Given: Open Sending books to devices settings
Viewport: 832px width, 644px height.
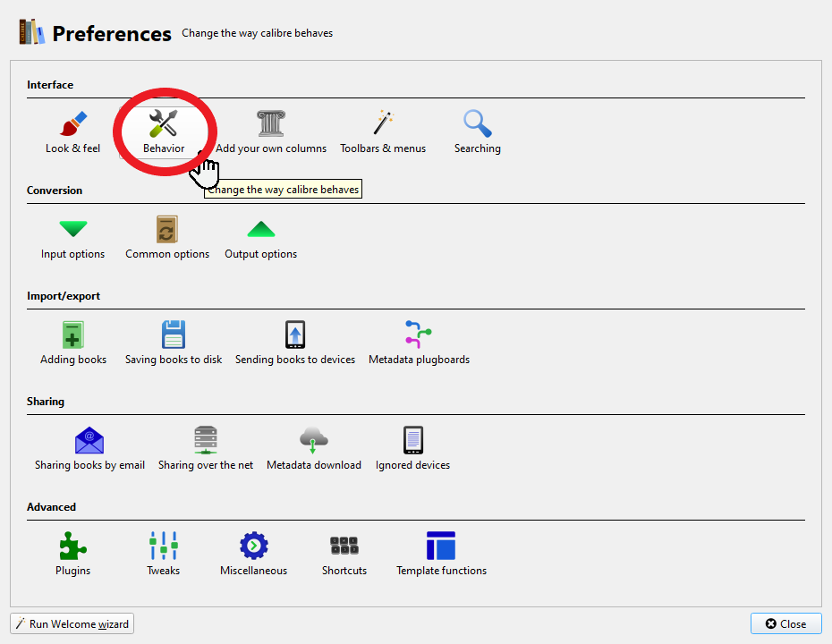Looking at the screenshot, I should coord(295,343).
